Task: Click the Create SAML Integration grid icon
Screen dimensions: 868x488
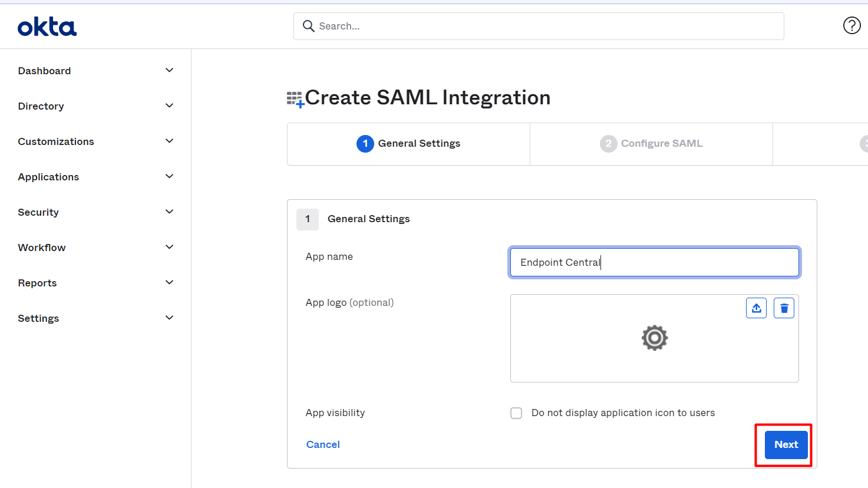Action: click(x=295, y=99)
